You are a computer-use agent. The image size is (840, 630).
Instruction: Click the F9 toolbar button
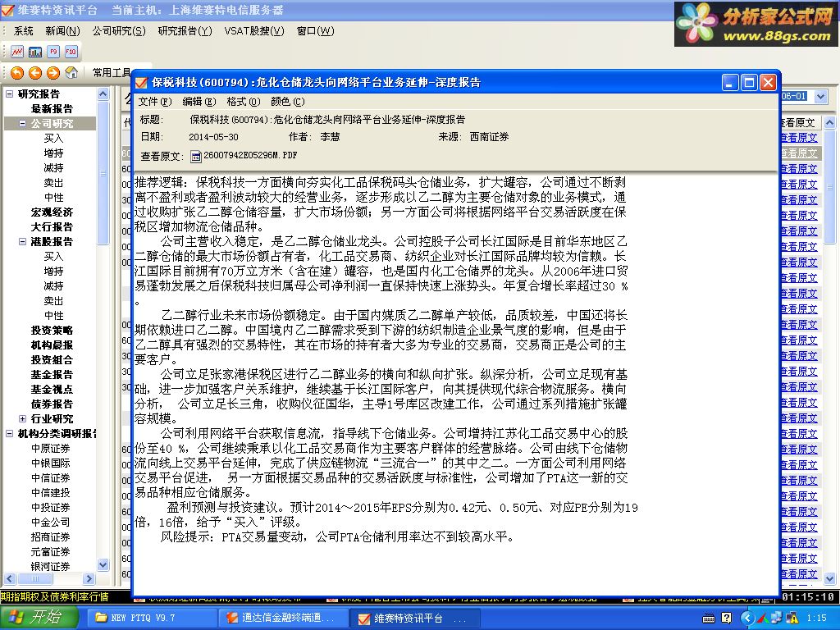[53, 52]
